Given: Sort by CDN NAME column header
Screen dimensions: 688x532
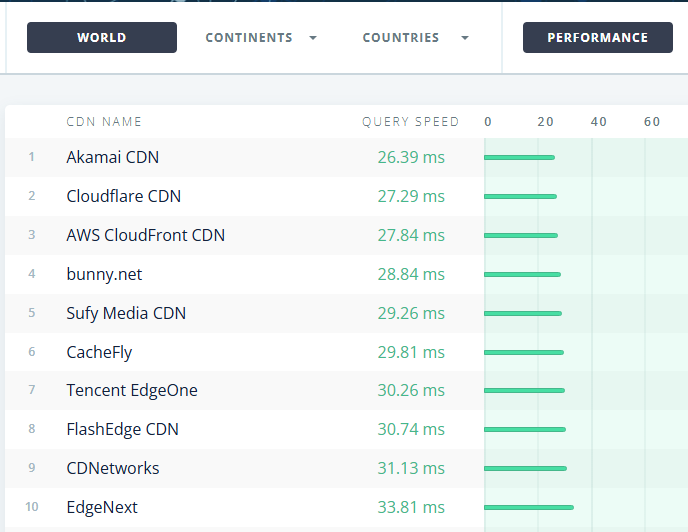Looking at the screenshot, I should coord(104,122).
